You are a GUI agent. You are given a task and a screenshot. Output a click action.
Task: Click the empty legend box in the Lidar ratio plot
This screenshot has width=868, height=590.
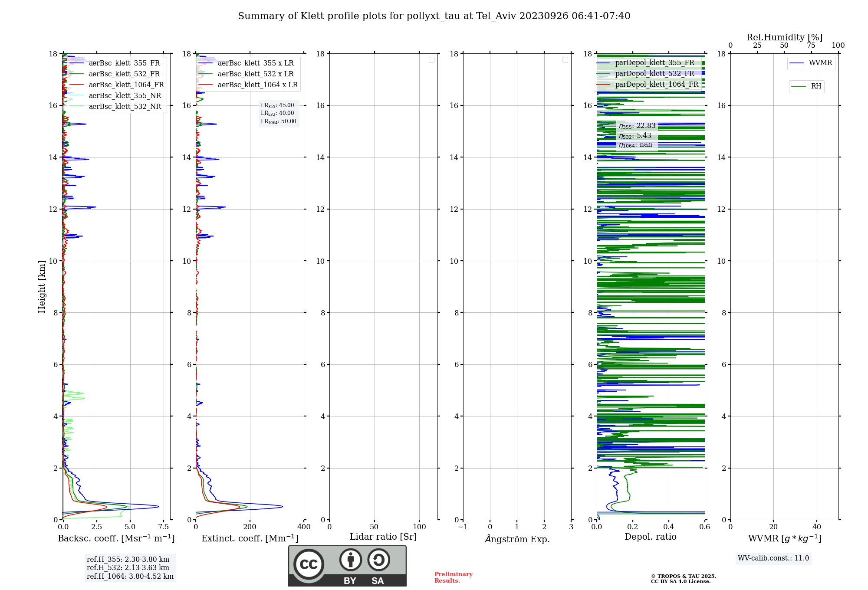point(431,60)
